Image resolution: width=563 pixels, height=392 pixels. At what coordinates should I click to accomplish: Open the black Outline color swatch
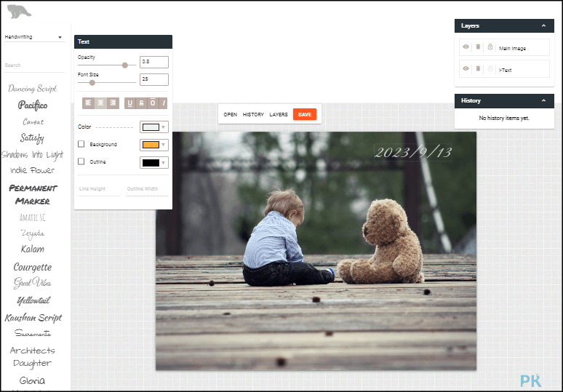point(154,163)
